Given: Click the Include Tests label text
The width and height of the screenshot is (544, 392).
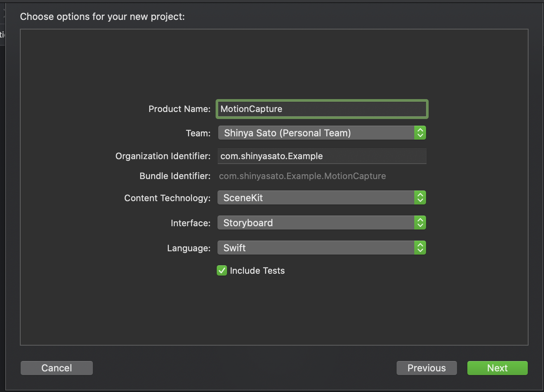Looking at the screenshot, I should [257, 271].
